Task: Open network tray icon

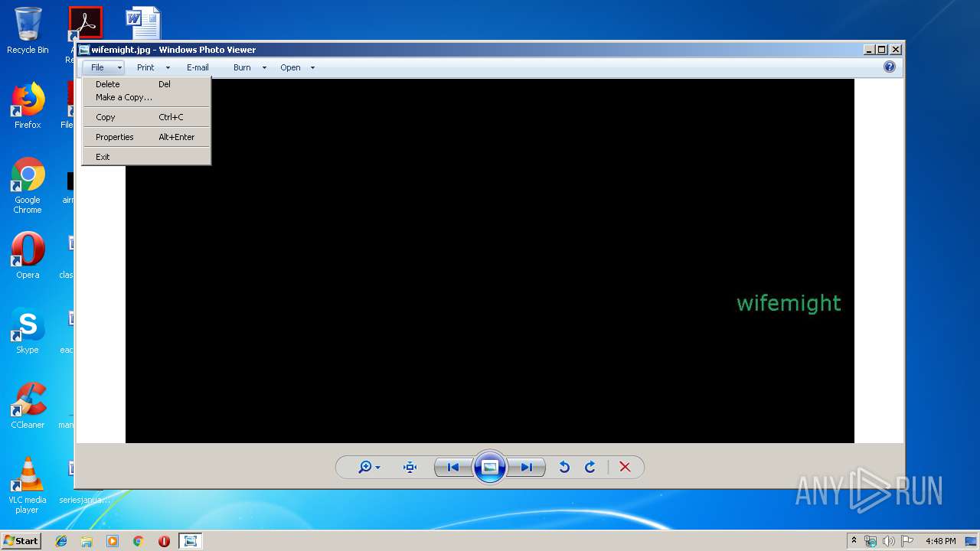Action: click(871, 541)
